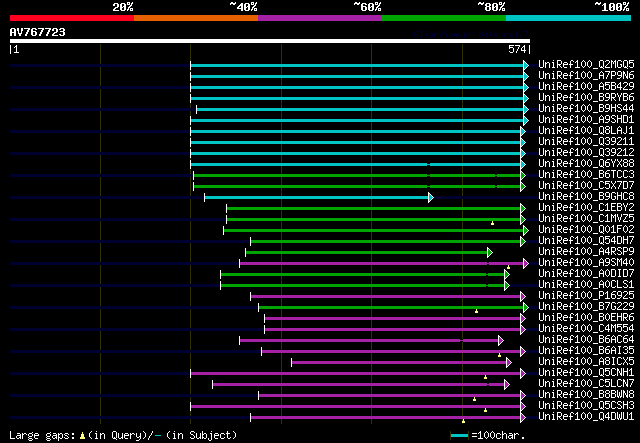Select the UniRef100_C4M554 label
The width and height of the screenshot is (640, 443).
pos(586,329)
